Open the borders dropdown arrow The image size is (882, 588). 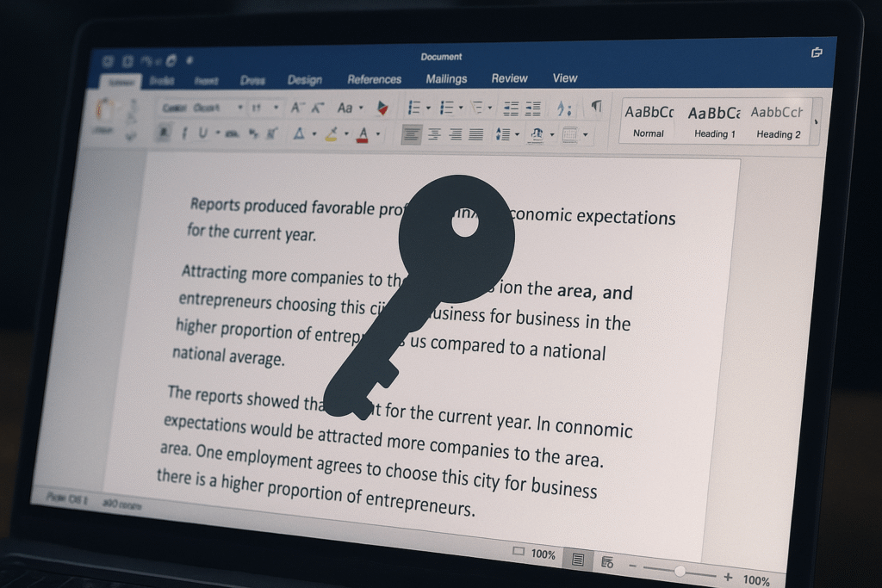tap(586, 135)
